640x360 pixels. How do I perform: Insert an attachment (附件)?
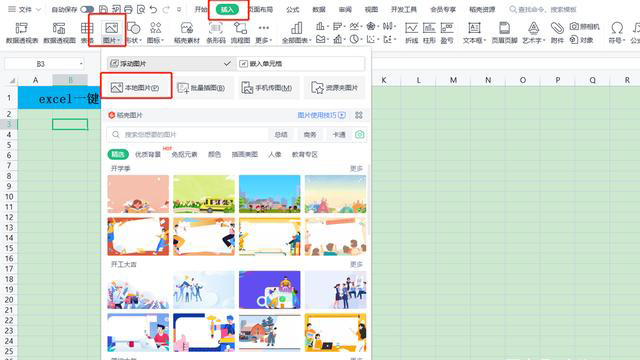click(557, 33)
